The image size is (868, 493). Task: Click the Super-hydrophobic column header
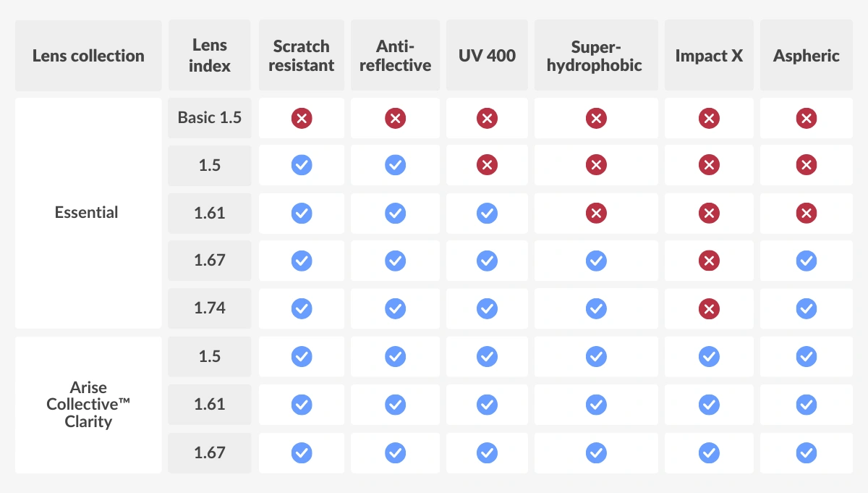(595, 56)
